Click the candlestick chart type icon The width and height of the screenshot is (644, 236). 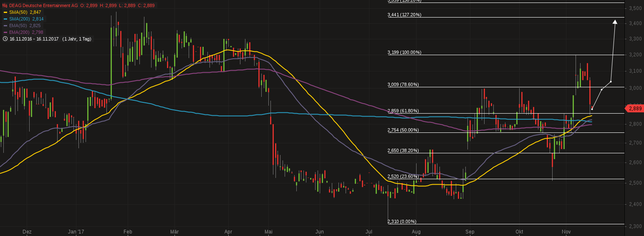click(x=5, y=5)
